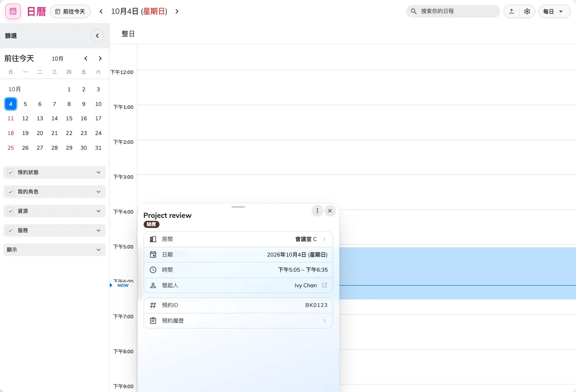The image size is (576, 392).
Task: Go to previous day with left arrow
Action: (101, 11)
